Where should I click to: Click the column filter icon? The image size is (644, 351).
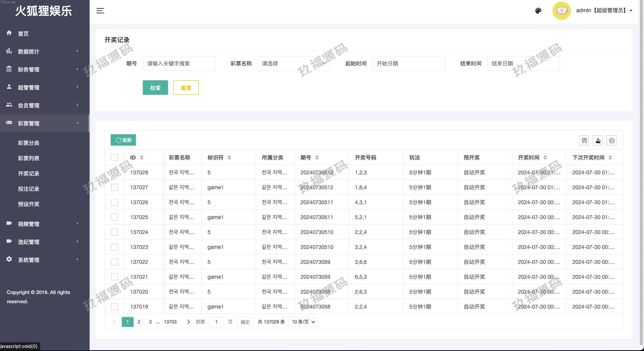pyautogui.click(x=584, y=141)
